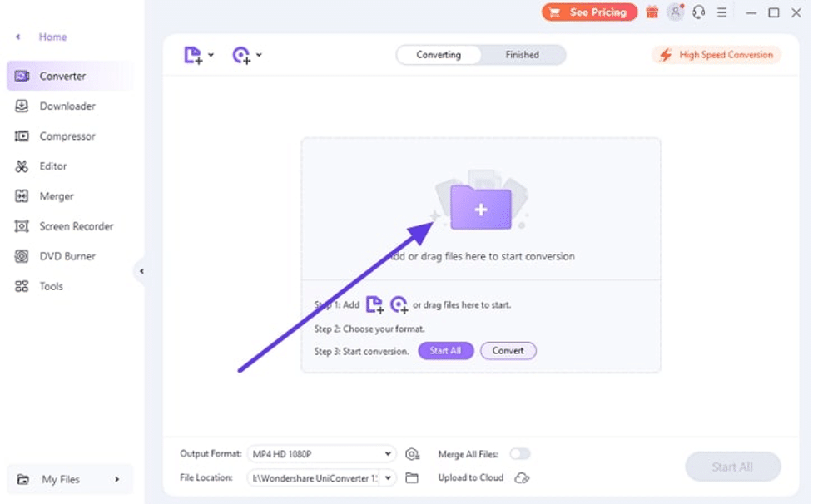Click the browse folder icon for File Location
Viewport: 813px width, 504px height.
tap(412, 478)
